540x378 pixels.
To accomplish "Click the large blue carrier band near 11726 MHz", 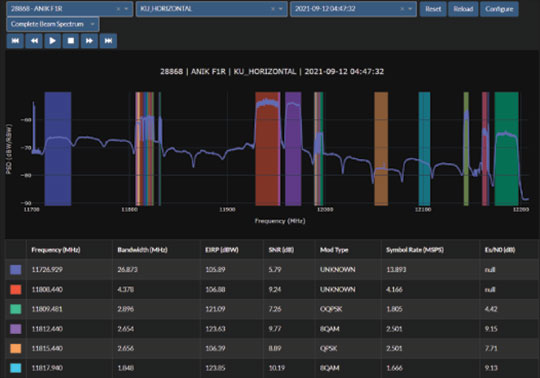I will [x=58, y=149].
